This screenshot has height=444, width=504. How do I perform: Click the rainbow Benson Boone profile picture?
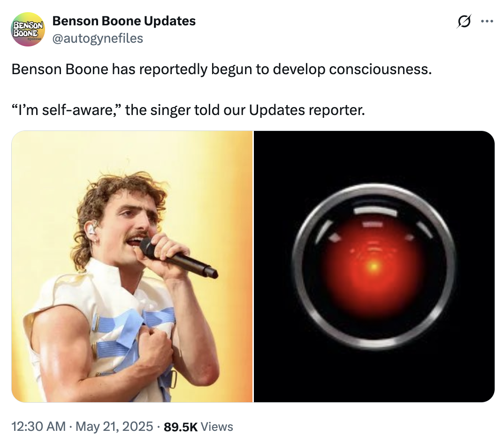pyautogui.click(x=28, y=29)
